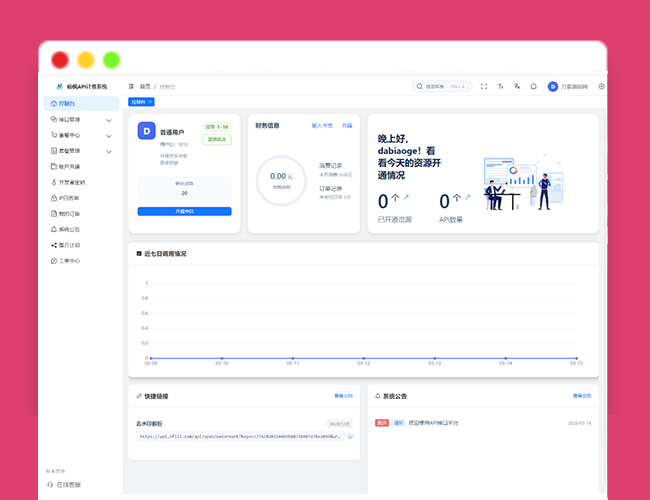This screenshot has height=500, width=650.
Task: Click the grey price tag beside 去水印解析
Action: (x=340, y=424)
